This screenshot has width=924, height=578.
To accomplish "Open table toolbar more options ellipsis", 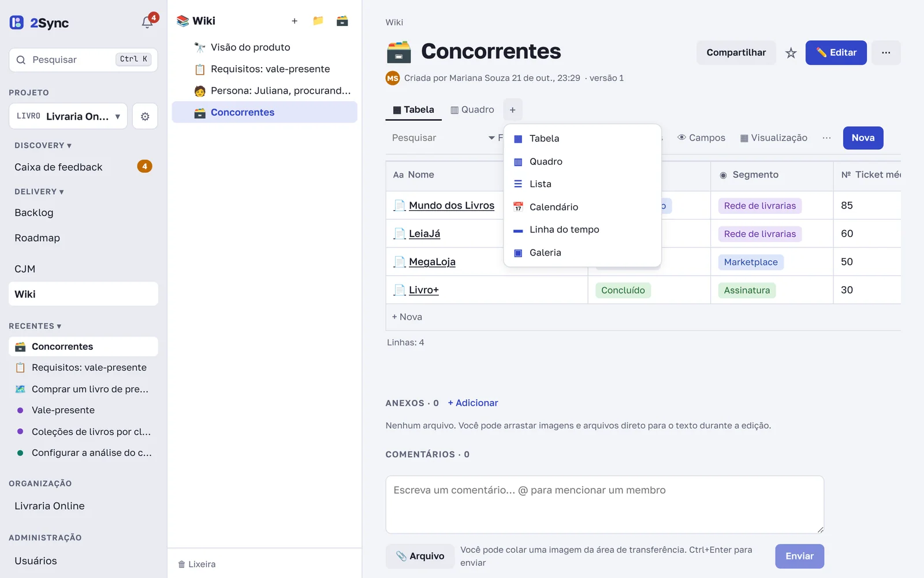I will click(x=826, y=138).
